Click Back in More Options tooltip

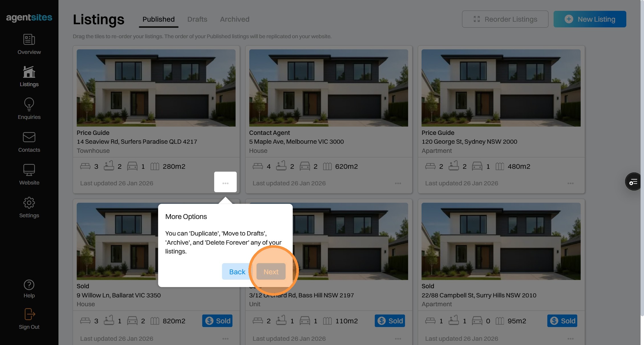click(x=237, y=272)
